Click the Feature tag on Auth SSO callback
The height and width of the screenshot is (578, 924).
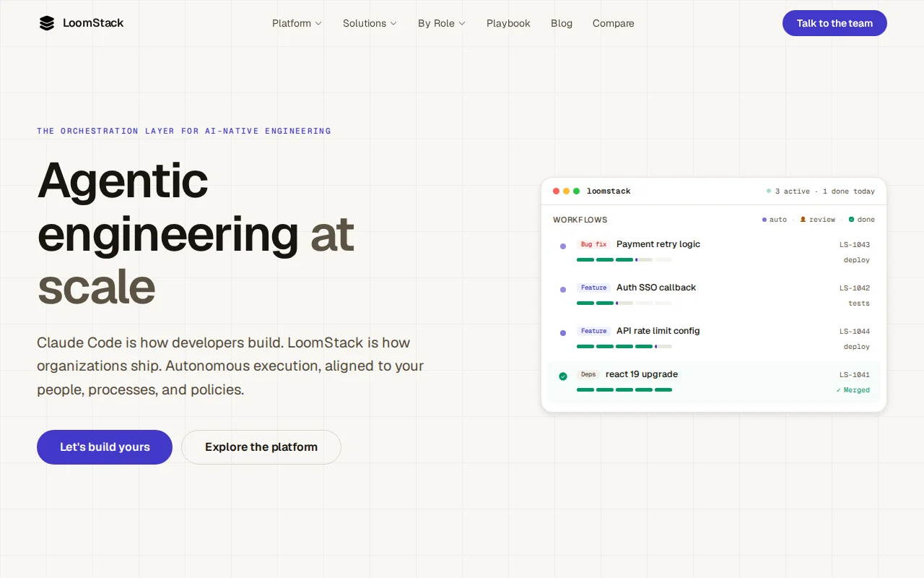pyautogui.click(x=593, y=288)
